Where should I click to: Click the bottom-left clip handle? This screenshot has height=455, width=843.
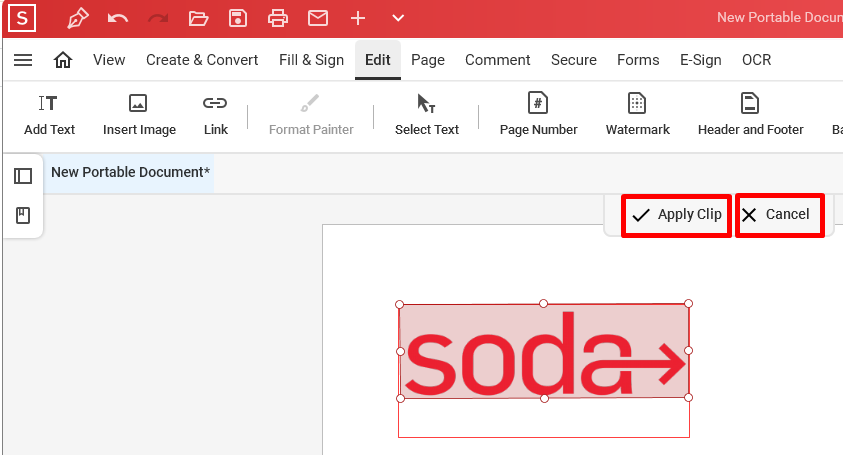pyautogui.click(x=401, y=398)
